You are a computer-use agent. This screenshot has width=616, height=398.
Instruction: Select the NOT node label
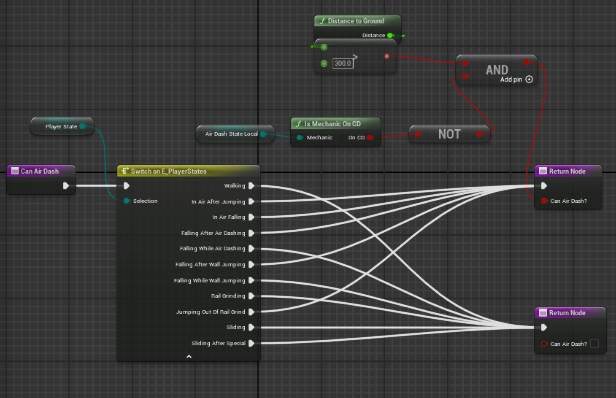449,134
